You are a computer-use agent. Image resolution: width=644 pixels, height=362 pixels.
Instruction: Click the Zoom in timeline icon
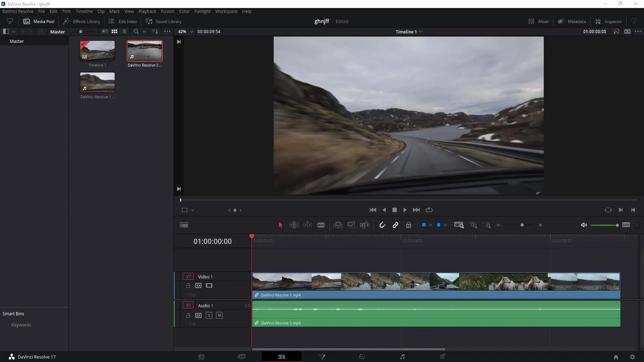(540, 225)
